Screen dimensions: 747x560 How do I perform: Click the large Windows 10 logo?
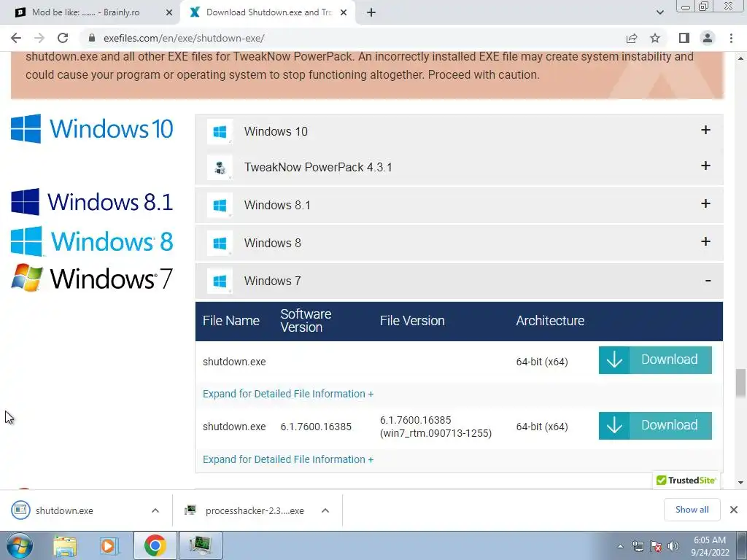click(x=92, y=128)
